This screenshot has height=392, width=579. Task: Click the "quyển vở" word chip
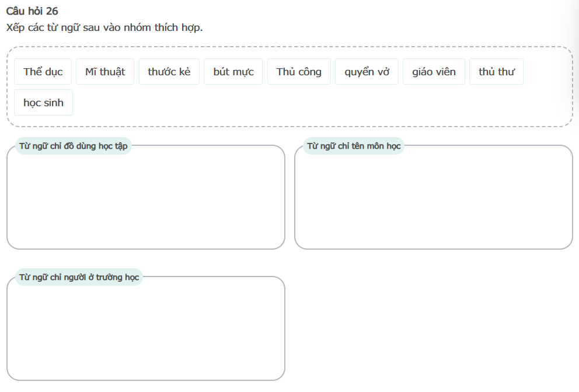(x=367, y=72)
